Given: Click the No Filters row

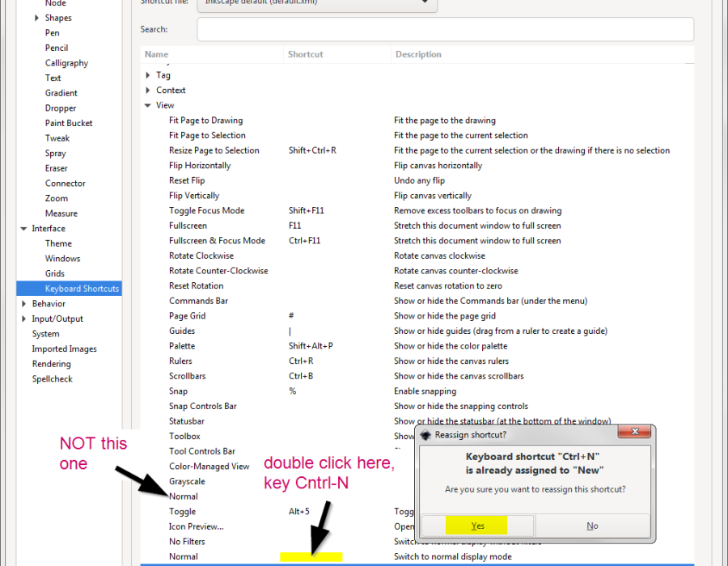Looking at the screenshot, I should point(278,542).
